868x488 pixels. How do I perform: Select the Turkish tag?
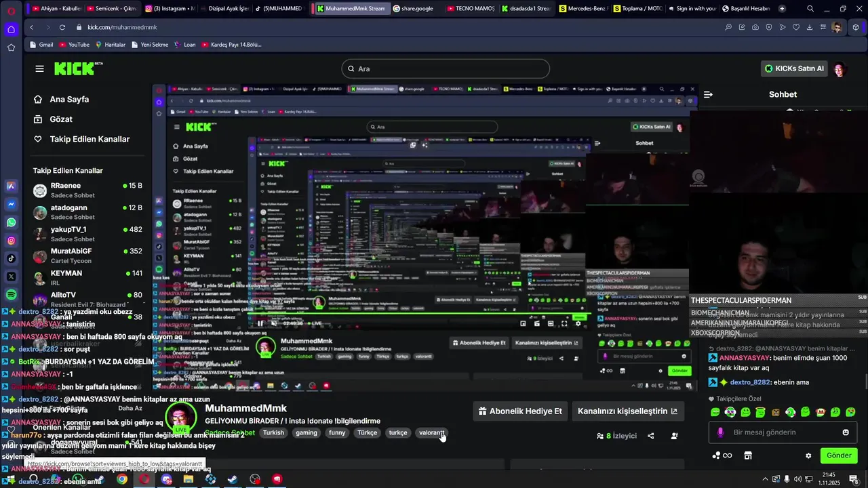point(273,432)
